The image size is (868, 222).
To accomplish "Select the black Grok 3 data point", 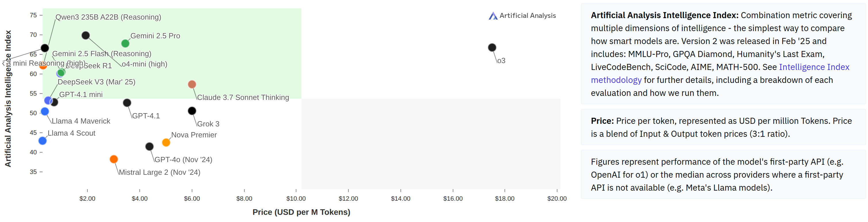I will click(x=192, y=111).
